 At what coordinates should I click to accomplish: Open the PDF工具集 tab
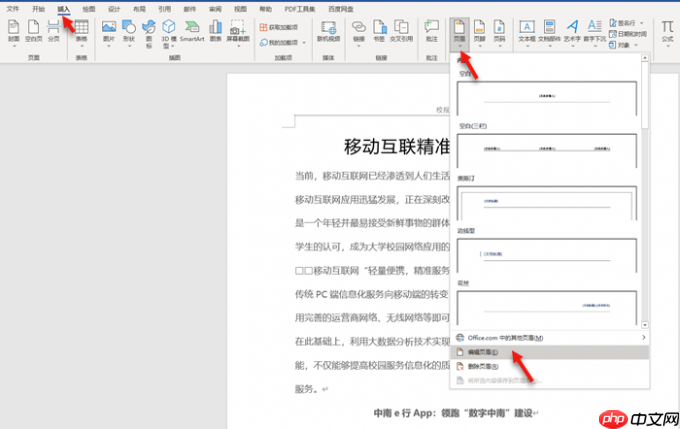pyautogui.click(x=299, y=9)
